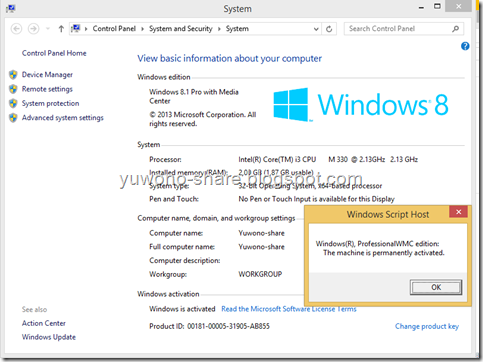Viewport: 483px width, 362px height.
Task: Click the computer icon in address bar
Action: [x=76, y=29]
